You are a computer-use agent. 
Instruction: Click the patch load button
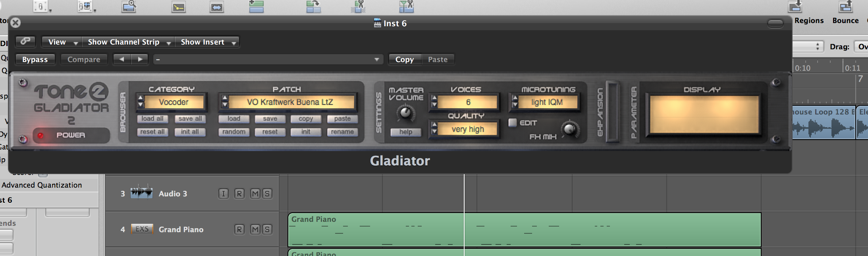(x=234, y=119)
